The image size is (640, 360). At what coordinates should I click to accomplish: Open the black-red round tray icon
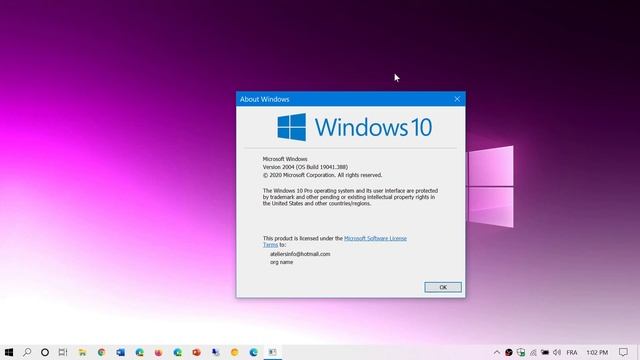[x=509, y=352]
